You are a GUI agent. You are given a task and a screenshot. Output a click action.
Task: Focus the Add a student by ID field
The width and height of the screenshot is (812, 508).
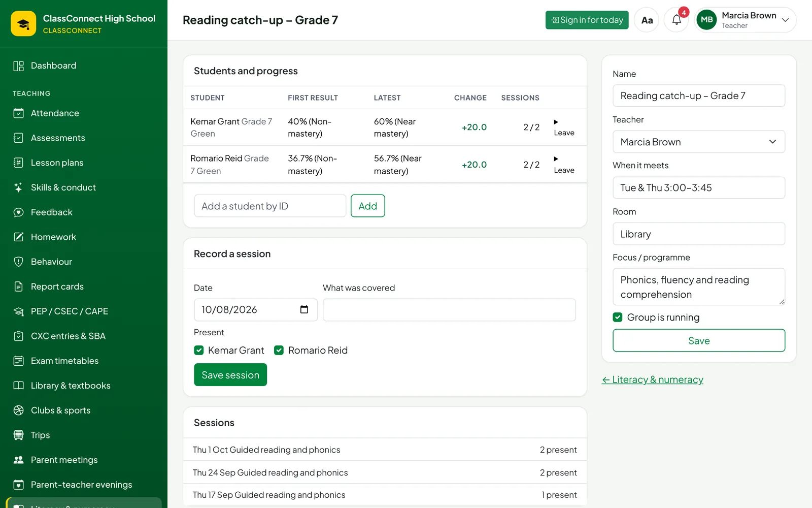tap(270, 206)
